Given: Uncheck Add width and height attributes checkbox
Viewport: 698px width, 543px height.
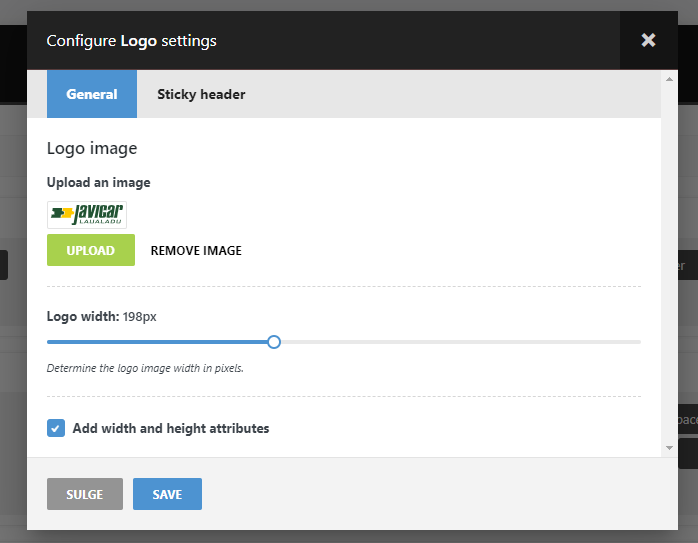Looking at the screenshot, I should (56, 428).
